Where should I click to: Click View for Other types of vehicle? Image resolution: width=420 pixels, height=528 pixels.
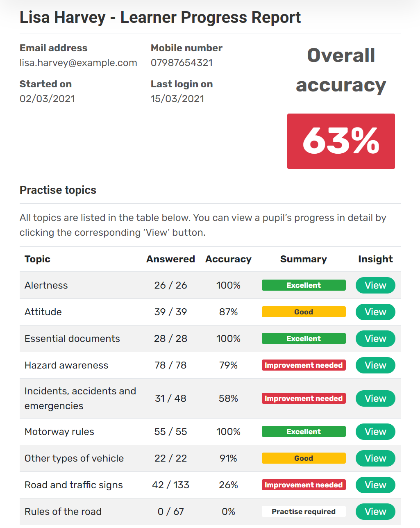(375, 458)
